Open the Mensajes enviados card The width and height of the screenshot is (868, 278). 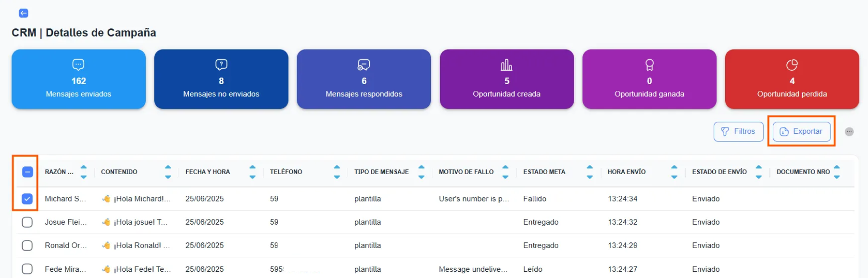(78, 79)
